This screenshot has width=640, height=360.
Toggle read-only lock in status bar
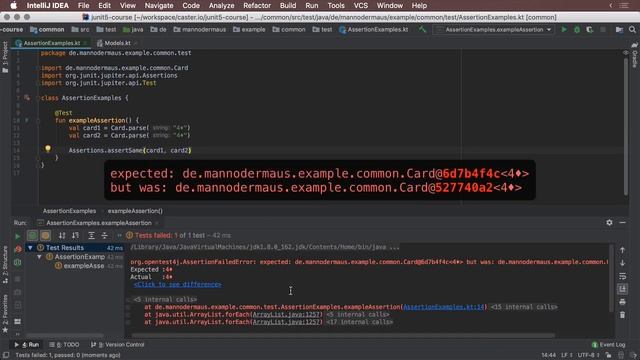coord(609,355)
